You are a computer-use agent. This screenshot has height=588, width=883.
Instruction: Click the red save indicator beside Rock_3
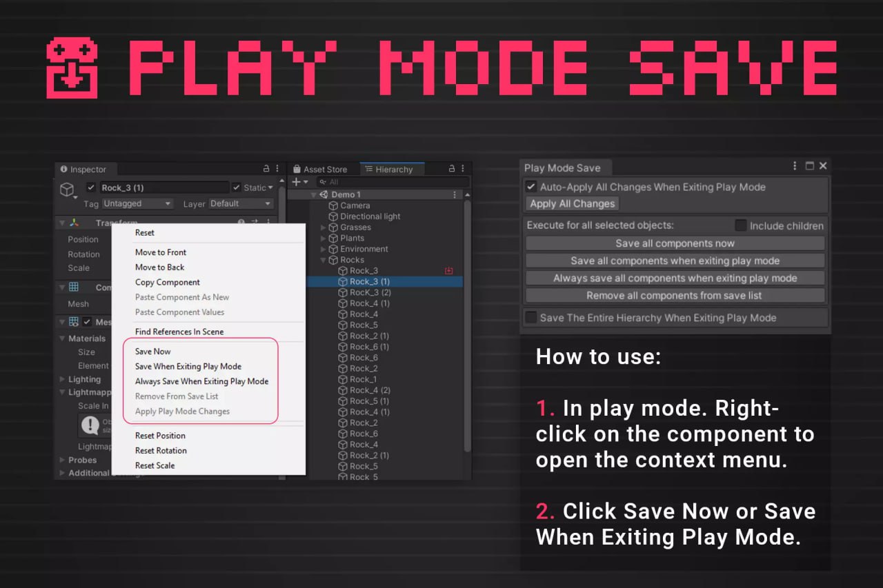pyautogui.click(x=448, y=270)
